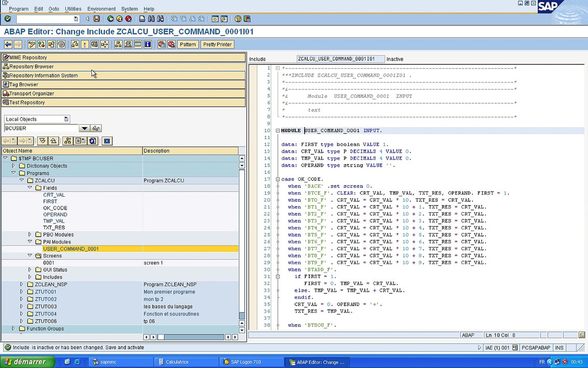The width and height of the screenshot is (588, 368).
Task: Open the Goto menu
Action: click(54, 9)
